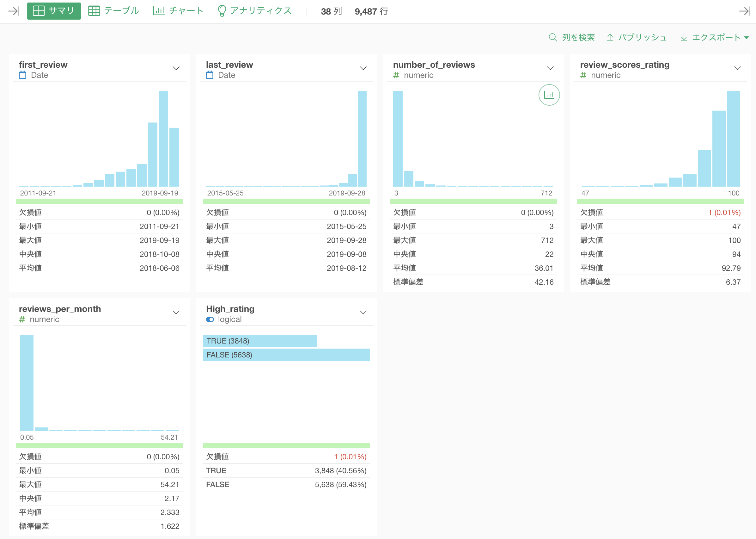Select the TRUE (3848) bar

(259, 341)
